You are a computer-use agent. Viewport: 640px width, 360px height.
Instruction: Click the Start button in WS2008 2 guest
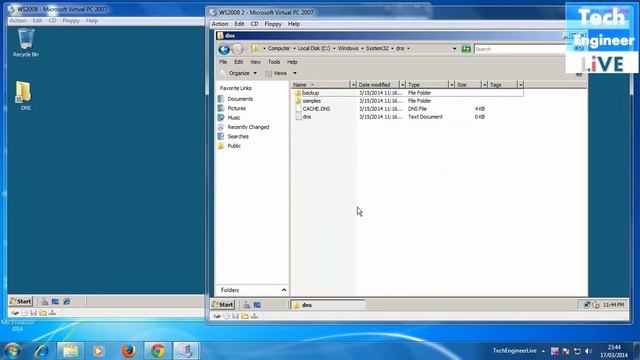223,304
